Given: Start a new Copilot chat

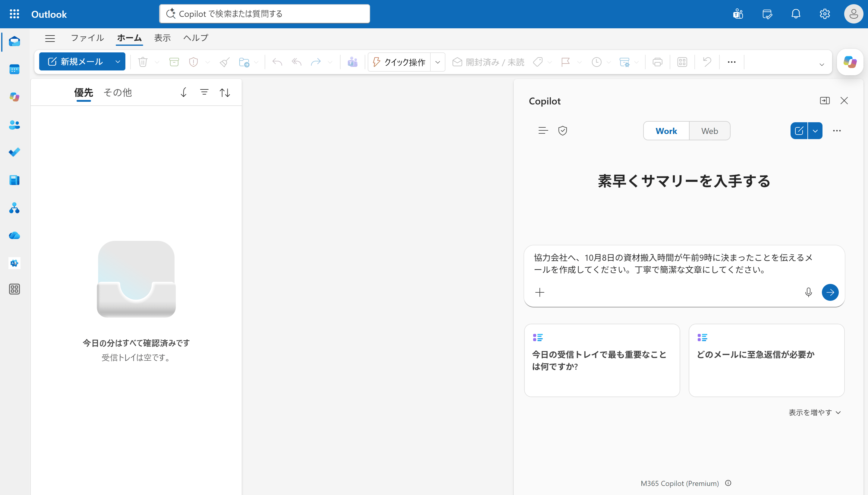Looking at the screenshot, I should click(x=799, y=131).
